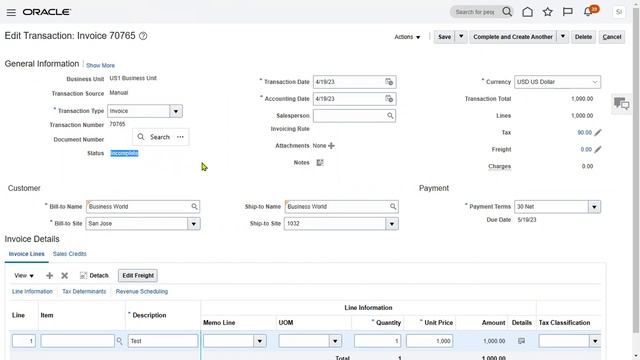Click the search magnifier icon in header
Screen dimensions: 640x360
pyautogui.click(x=507, y=12)
